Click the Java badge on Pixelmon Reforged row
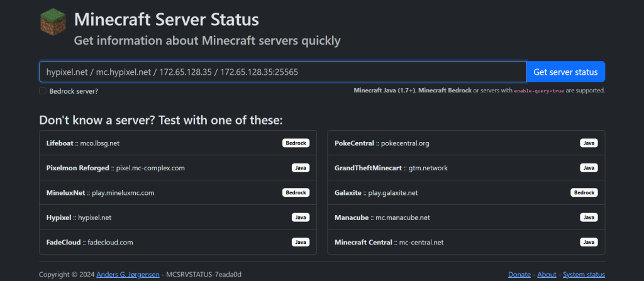644x281 pixels. [301, 168]
